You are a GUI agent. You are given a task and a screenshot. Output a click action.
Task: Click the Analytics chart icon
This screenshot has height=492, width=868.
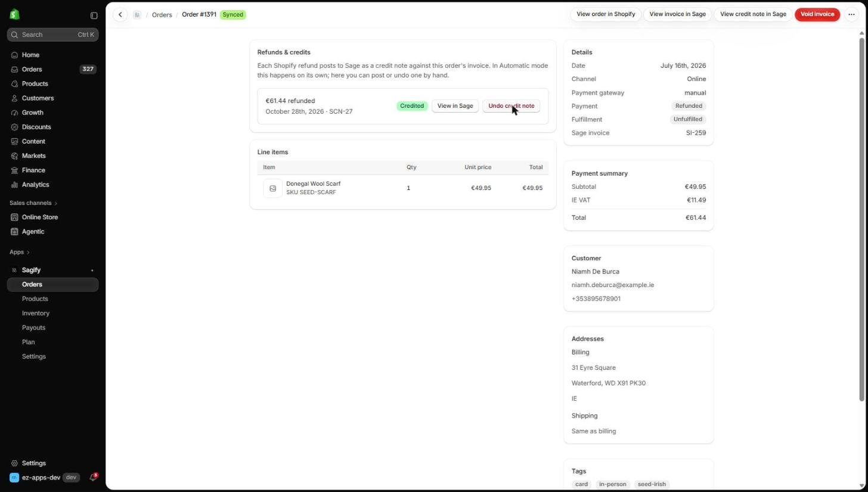pos(14,185)
